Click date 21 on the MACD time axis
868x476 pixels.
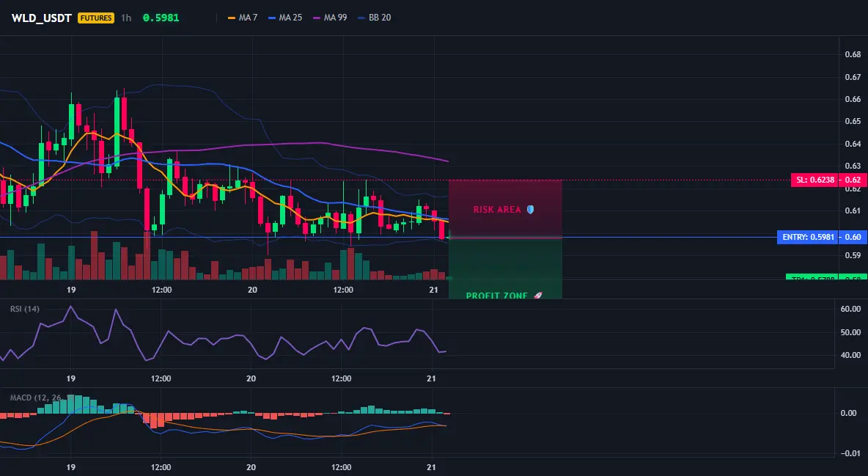(432, 467)
